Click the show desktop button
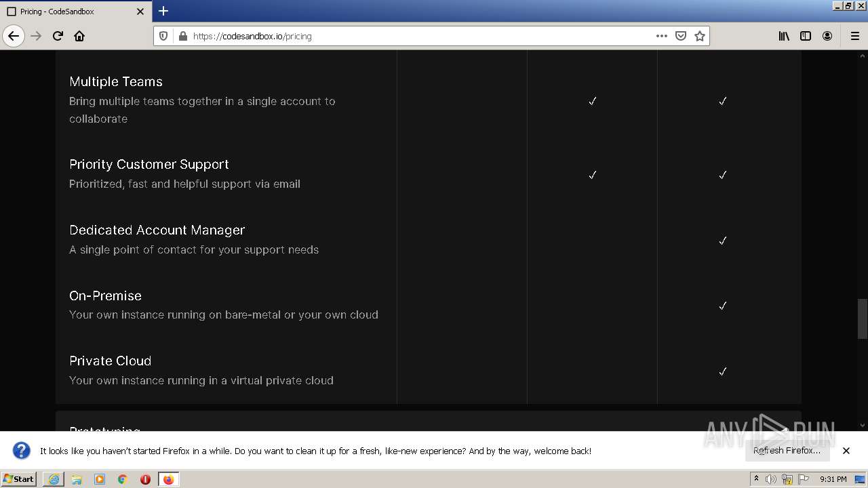This screenshot has height=488, width=868. point(861,479)
